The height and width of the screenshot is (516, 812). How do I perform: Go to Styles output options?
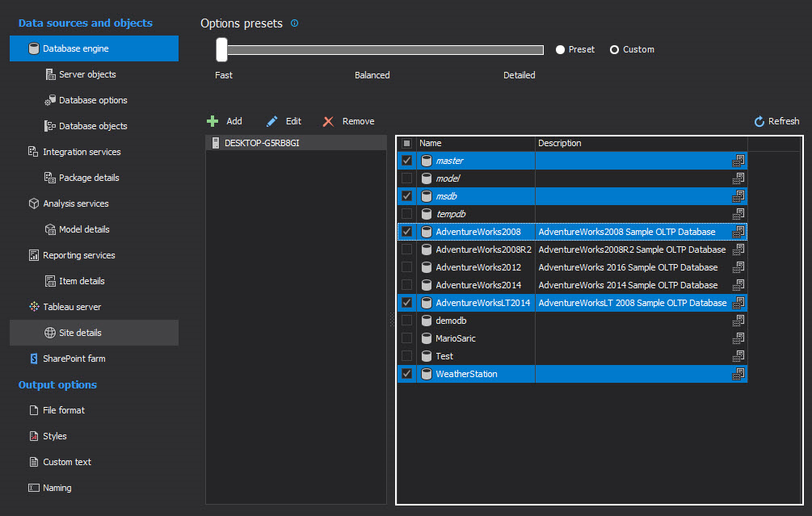(54, 436)
